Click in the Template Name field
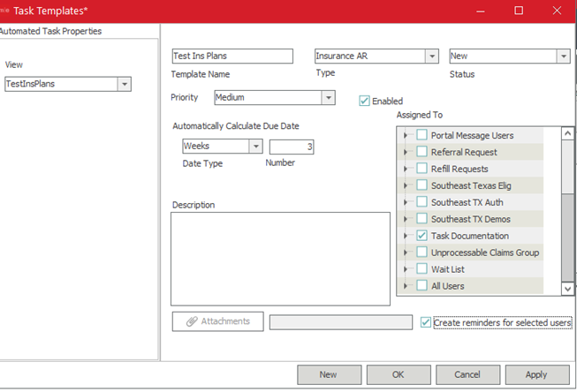This screenshot has width=577, height=392. [x=232, y=56]
